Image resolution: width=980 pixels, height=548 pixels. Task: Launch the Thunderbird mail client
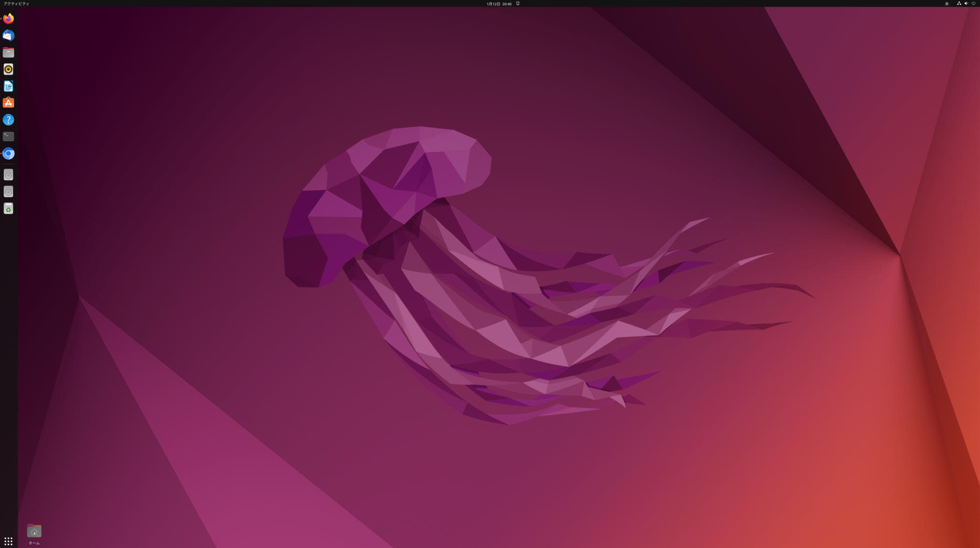[x=8, y=35]
